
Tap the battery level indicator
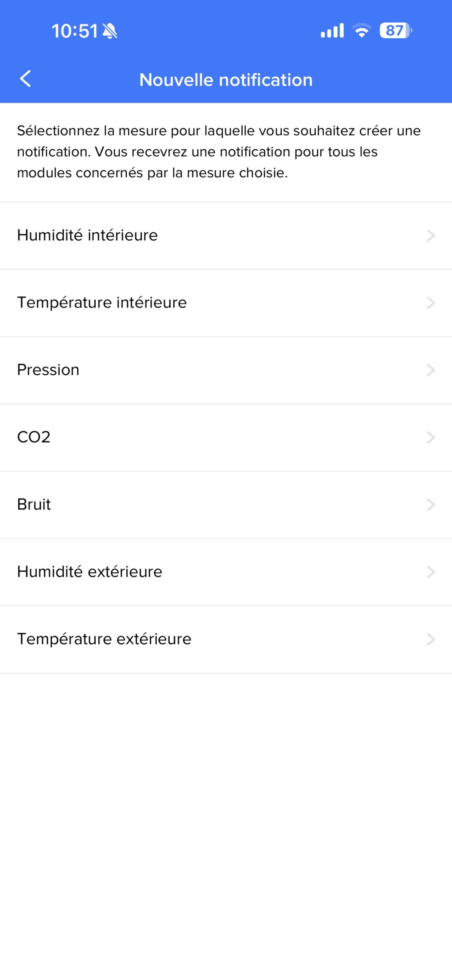[395, 31]
